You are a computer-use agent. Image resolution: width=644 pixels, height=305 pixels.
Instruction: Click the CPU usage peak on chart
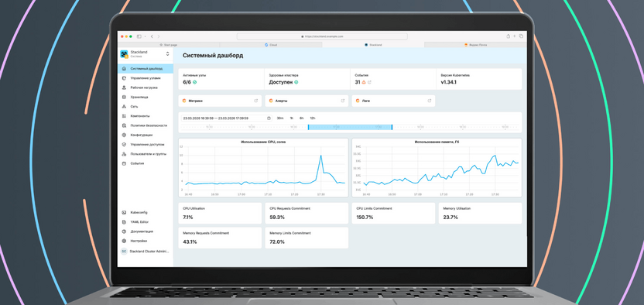tap(320, 156)
